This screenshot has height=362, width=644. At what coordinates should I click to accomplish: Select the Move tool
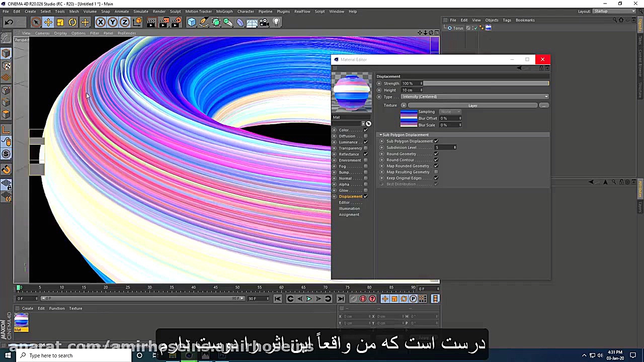click(48, 22)
